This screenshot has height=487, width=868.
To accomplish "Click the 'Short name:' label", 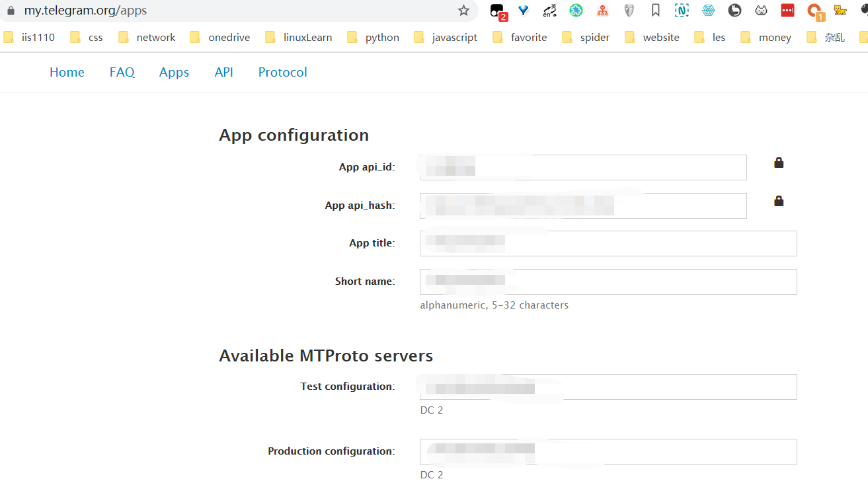I will coord(365,281).
